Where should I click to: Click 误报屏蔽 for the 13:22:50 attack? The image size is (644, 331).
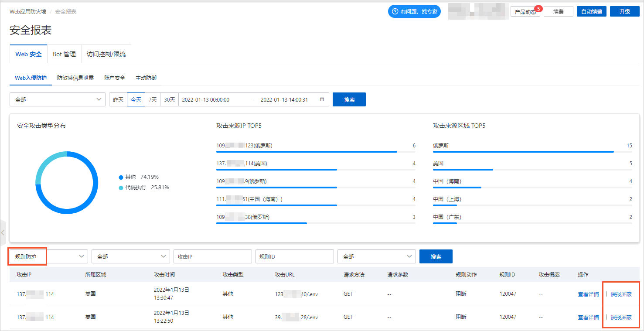coord(621,317)
